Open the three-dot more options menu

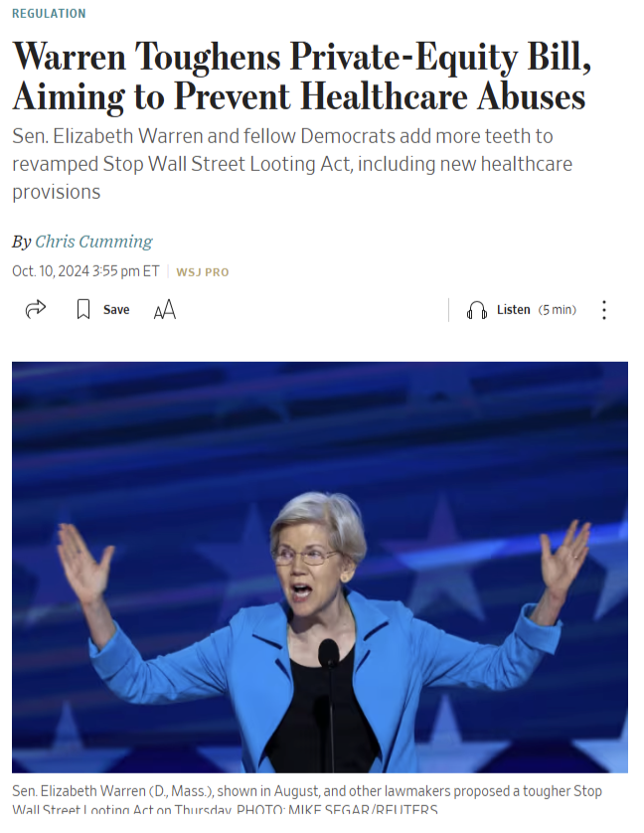pos(604,310)
